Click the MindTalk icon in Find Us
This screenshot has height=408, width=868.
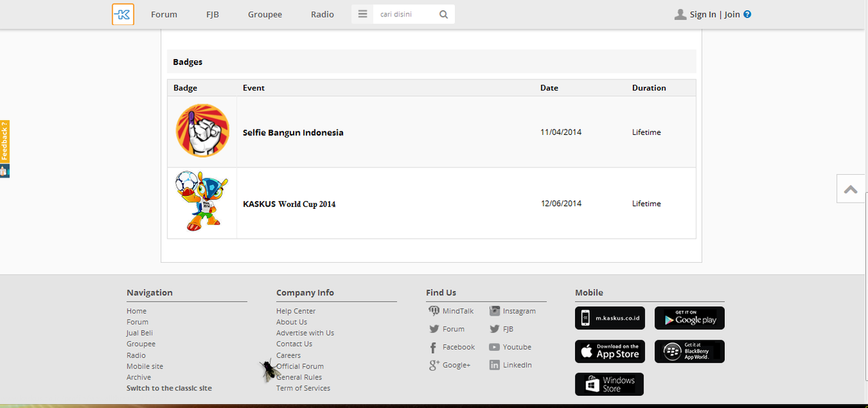click(x=434, y=311)
